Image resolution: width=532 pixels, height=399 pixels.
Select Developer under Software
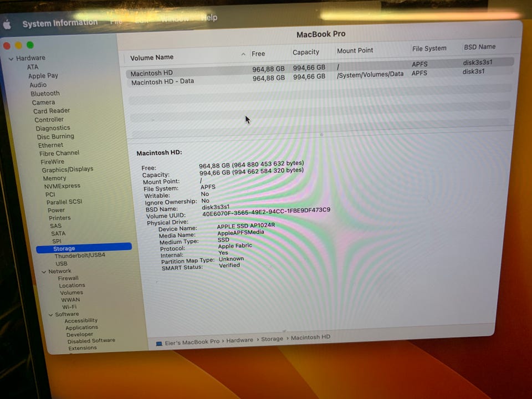tap(80, 335)
